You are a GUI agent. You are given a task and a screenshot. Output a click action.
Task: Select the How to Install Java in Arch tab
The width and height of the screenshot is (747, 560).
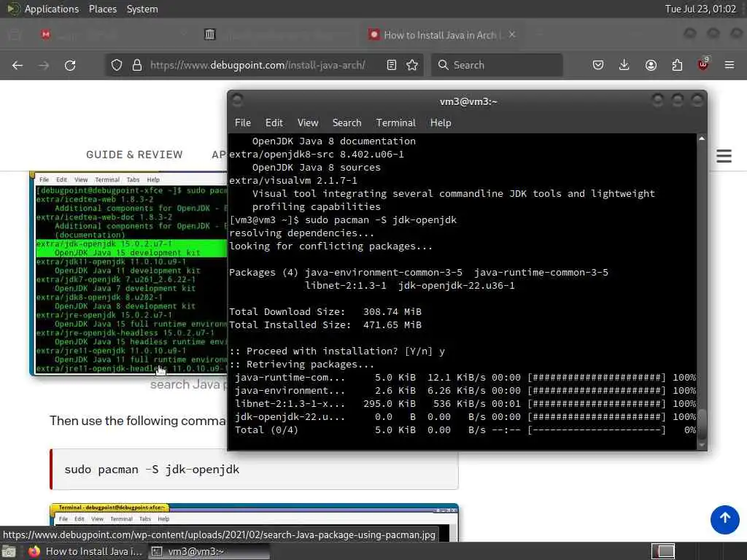coord(441,35)
